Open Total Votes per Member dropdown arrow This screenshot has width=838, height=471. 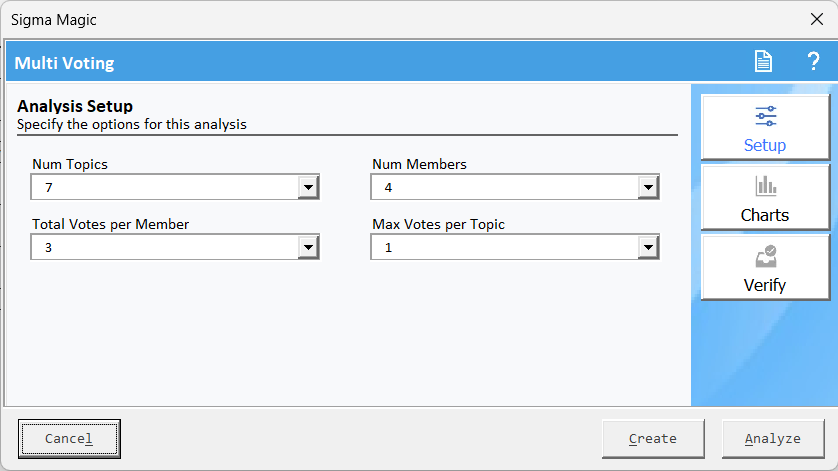pos(308,247)
